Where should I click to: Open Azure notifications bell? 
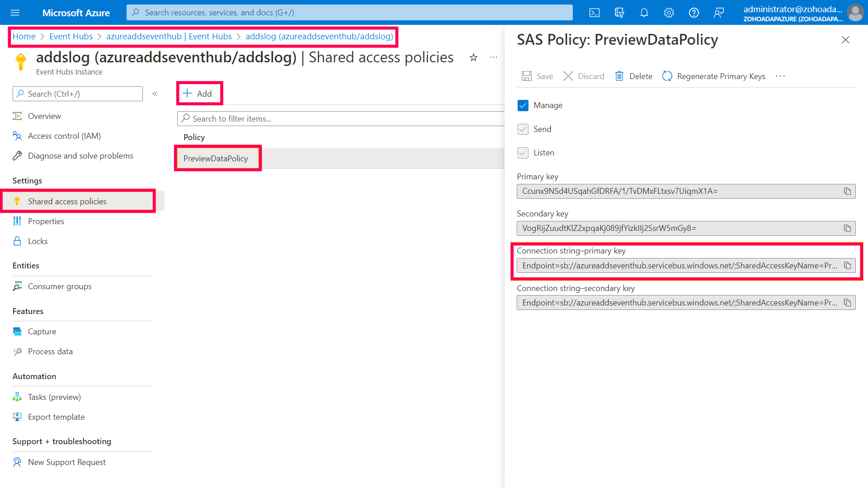point(644,12)
